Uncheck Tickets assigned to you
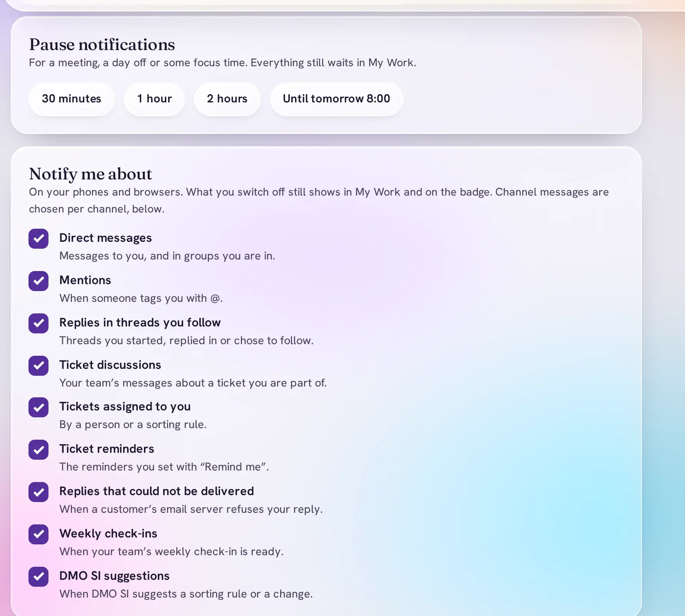The width and height of the screenshot is (685, 616). coord(38,407)
